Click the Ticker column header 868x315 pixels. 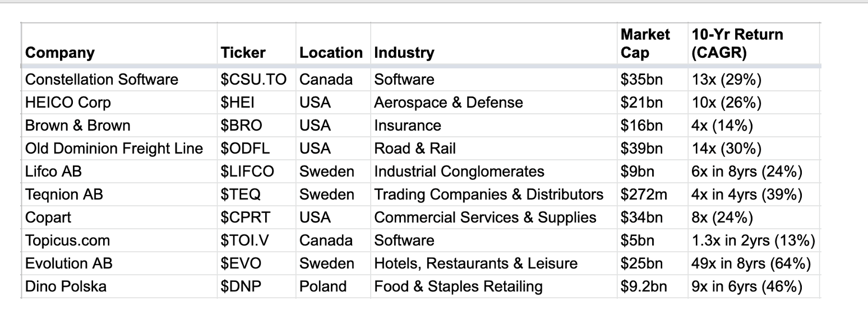243,53
